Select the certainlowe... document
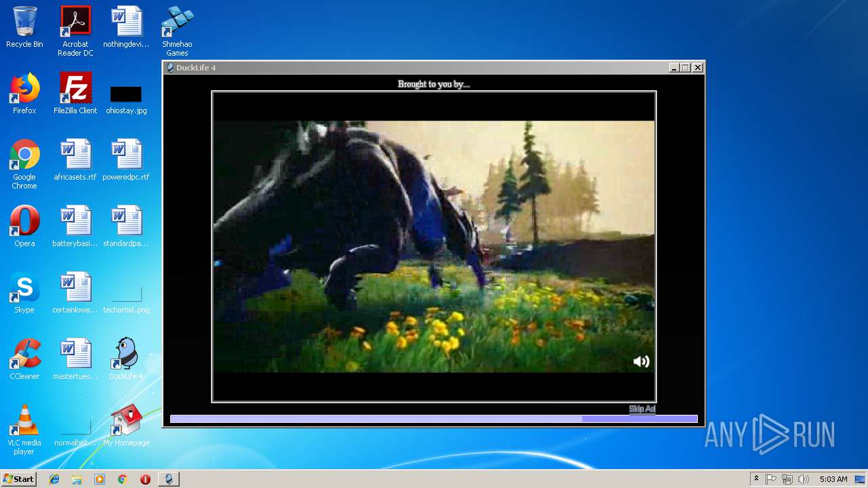Image resolution: width=868 pixels, height=488 pixels. coord(75,293)
